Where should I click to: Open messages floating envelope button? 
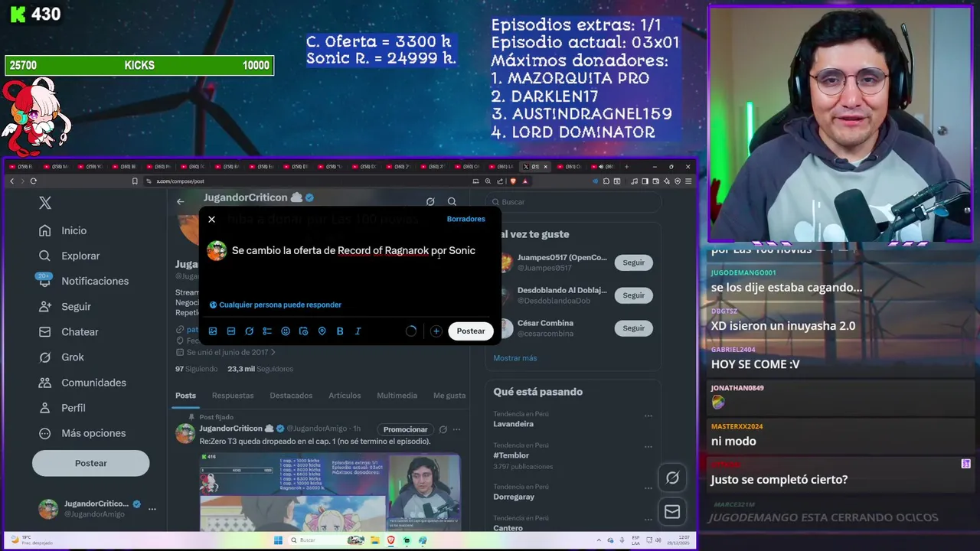tap(672, 512)
